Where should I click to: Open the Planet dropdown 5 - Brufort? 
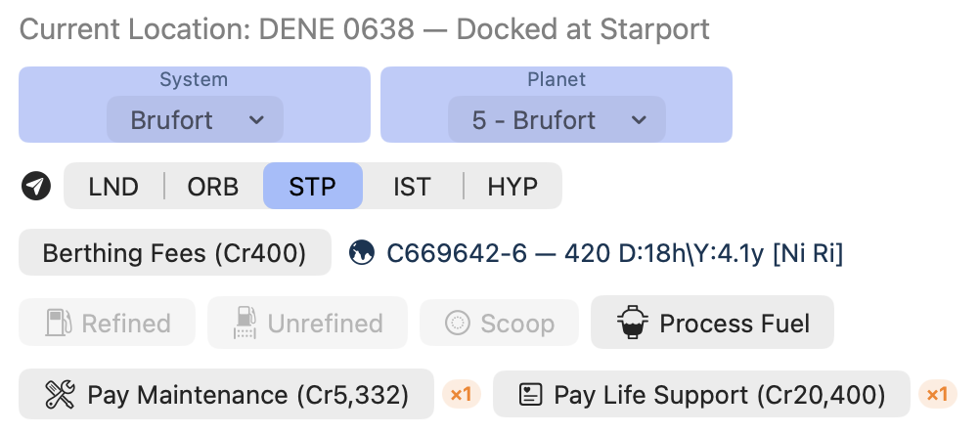[557, 119]
